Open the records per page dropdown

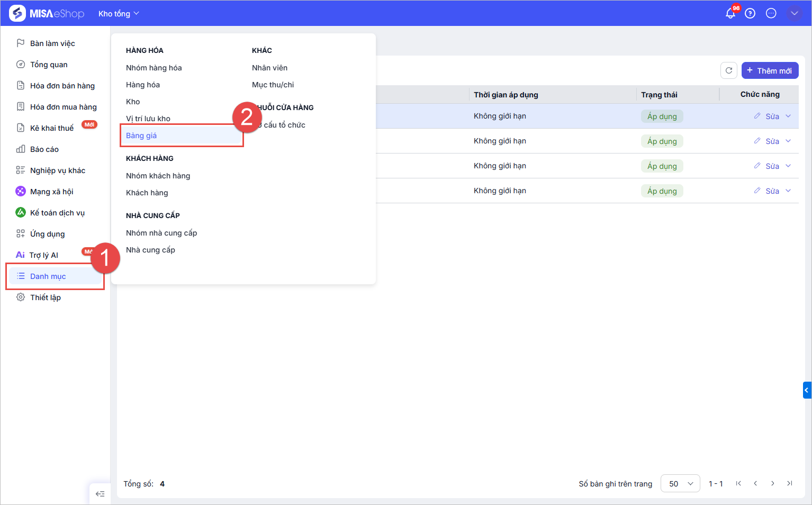click(680, 483)
